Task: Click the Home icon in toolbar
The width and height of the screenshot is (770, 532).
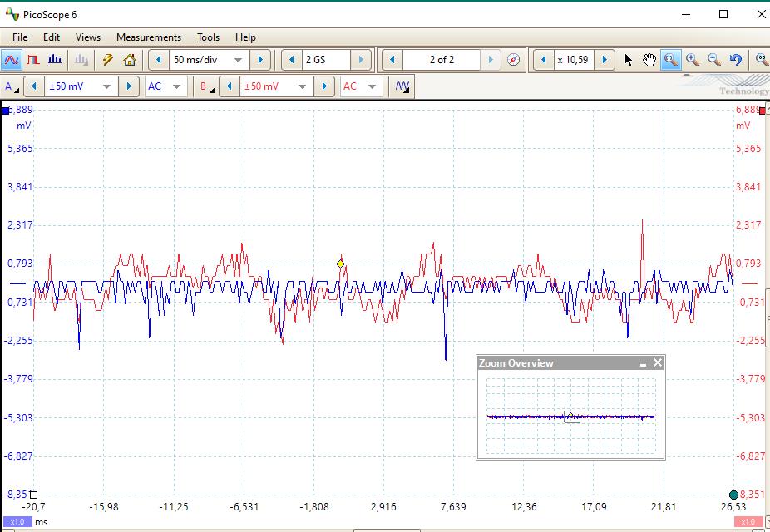Action: [130, 60]
